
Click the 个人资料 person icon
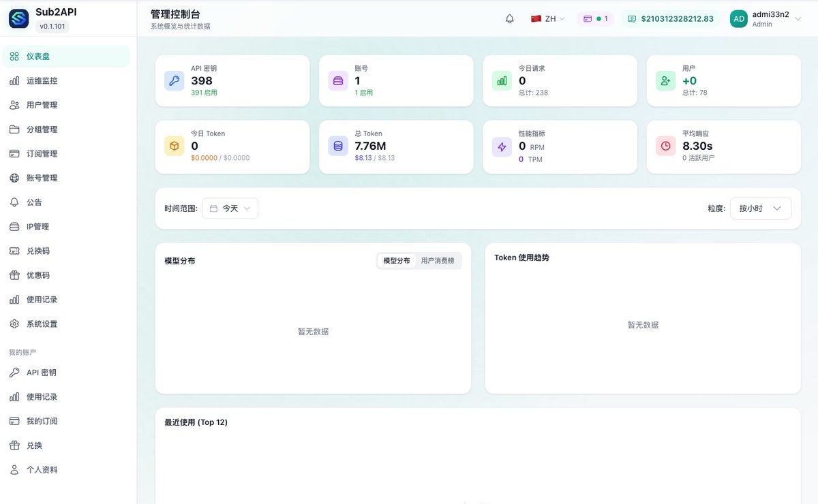coord(14,470)
